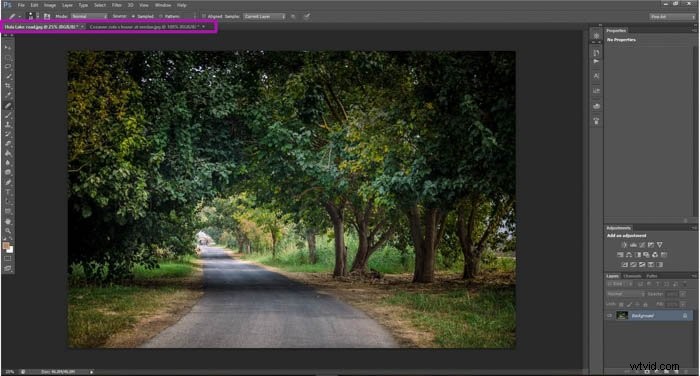Select the Zoom tool
This screenshot has width=700, height=376.
coord(8,231)
